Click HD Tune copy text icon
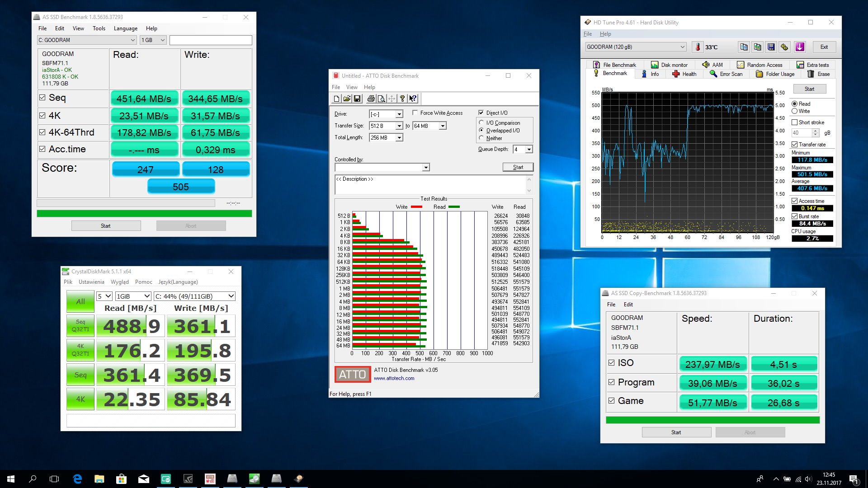 click(744, 47)
